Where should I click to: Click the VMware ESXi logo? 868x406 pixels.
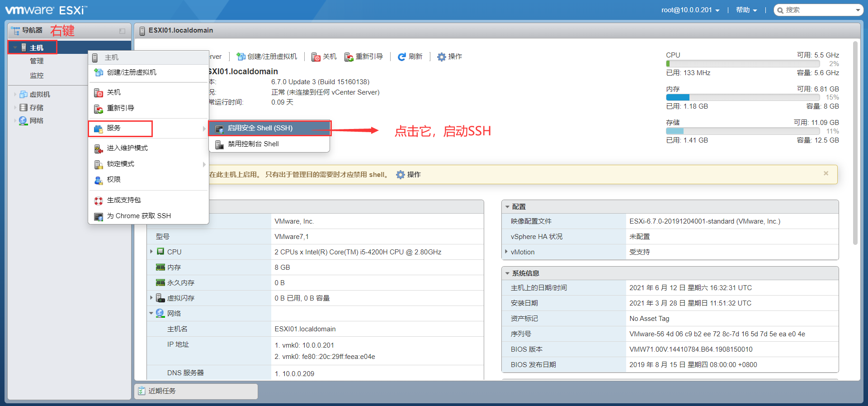pos(46,10)
